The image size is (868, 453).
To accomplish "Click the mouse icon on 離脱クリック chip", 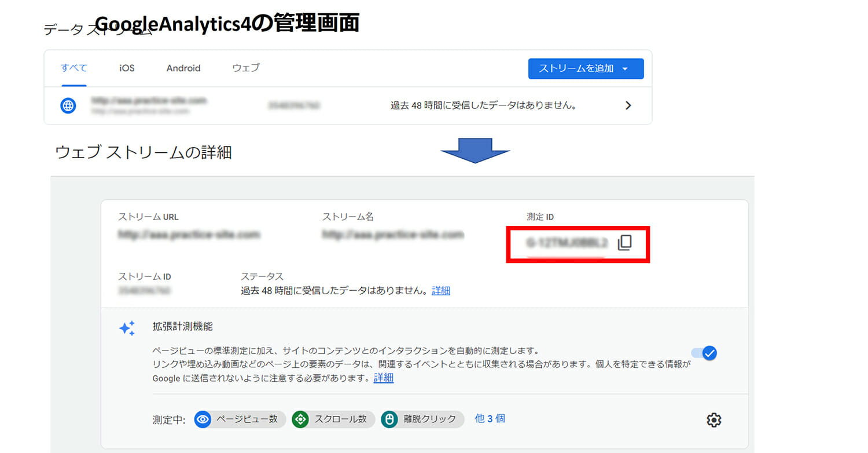I will pos(389,419).
